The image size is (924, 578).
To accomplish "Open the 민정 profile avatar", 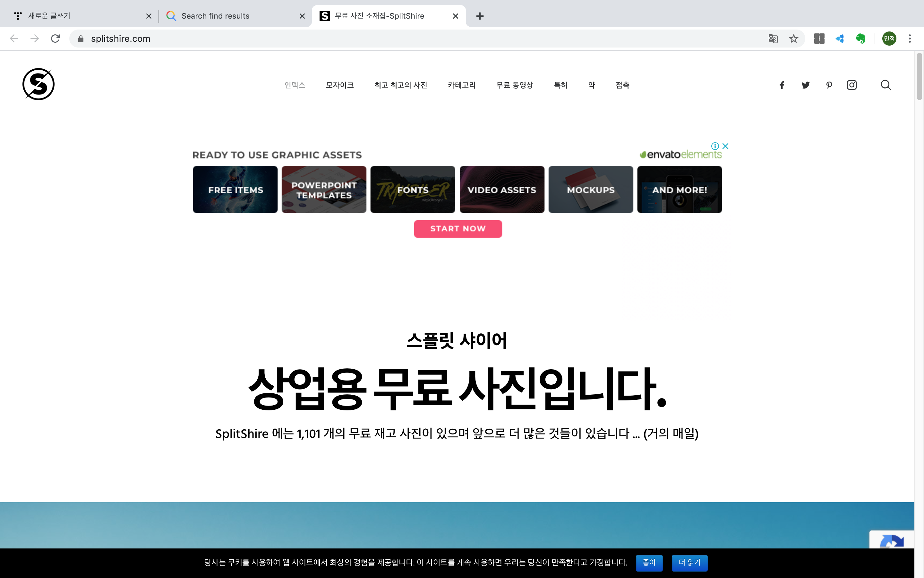I will pos(889,39).
